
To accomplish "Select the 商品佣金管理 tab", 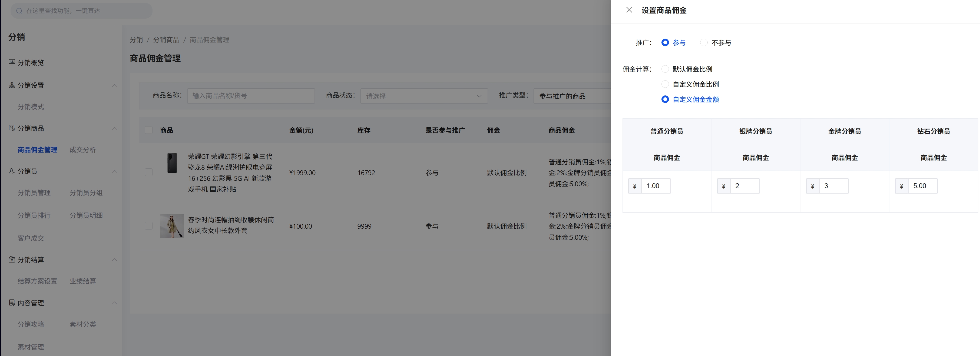I will [x=37, y=149].
